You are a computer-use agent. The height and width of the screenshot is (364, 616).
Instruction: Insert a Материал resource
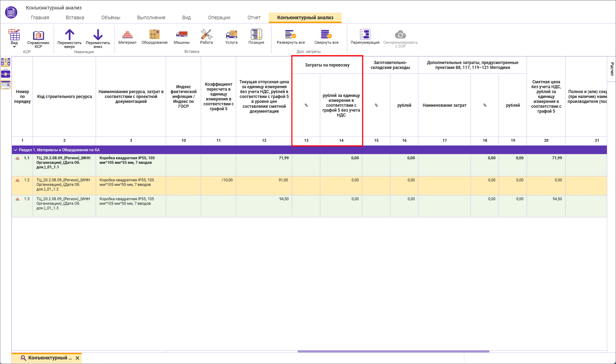(x=127, y=37)
